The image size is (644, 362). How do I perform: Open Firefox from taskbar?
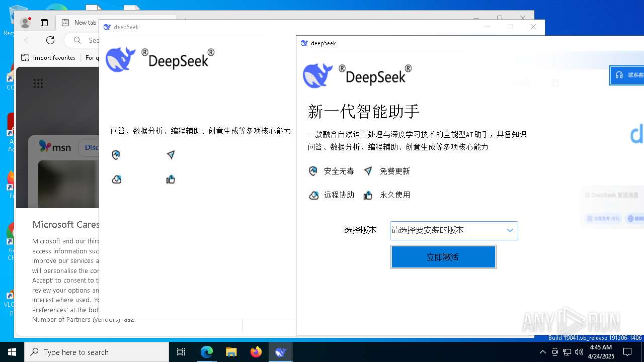click(256, 352)
